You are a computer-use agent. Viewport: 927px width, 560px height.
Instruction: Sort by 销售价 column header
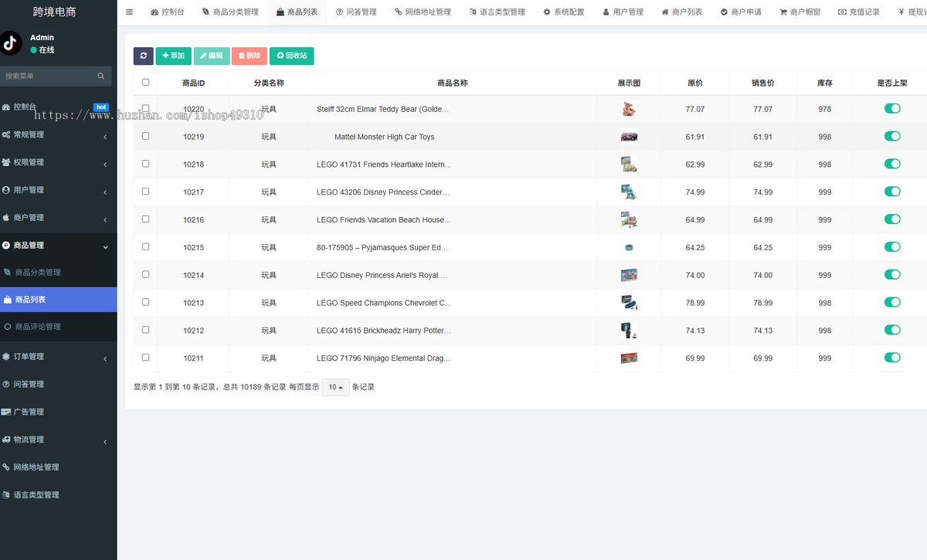click(x=762, y=83)
